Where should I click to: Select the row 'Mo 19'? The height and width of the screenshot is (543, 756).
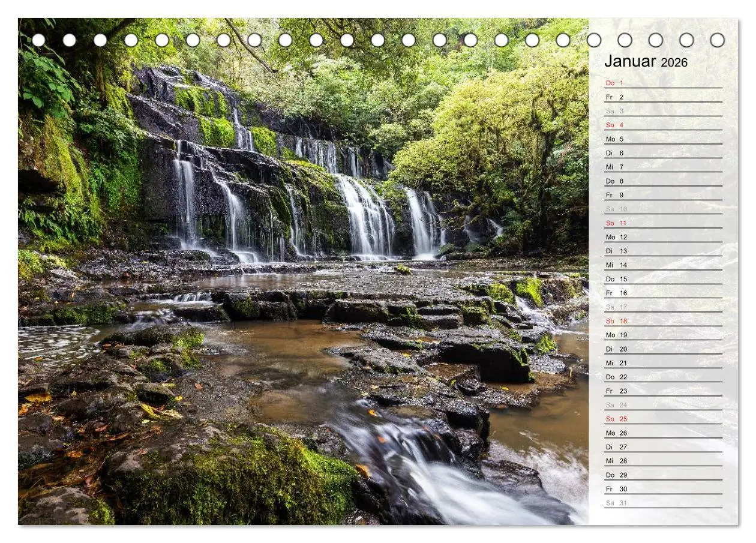(663, 334)
